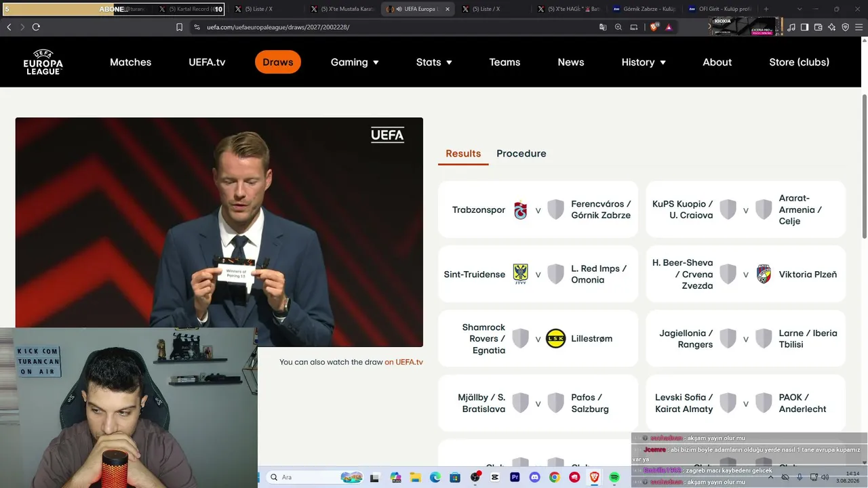
Task: Switch to the Procedure tab
Action: pos(521,154)
